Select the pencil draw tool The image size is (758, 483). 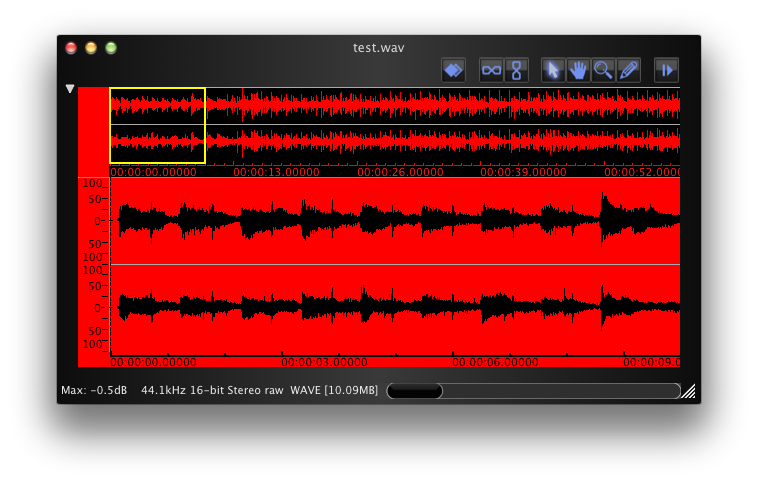(x=628, y=71)
